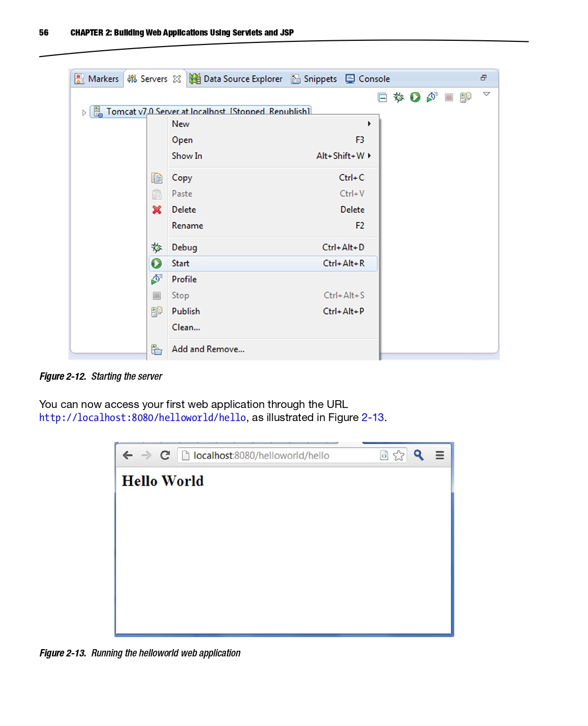
Task: Choose Profile from context menu
Action: point(263,279)
